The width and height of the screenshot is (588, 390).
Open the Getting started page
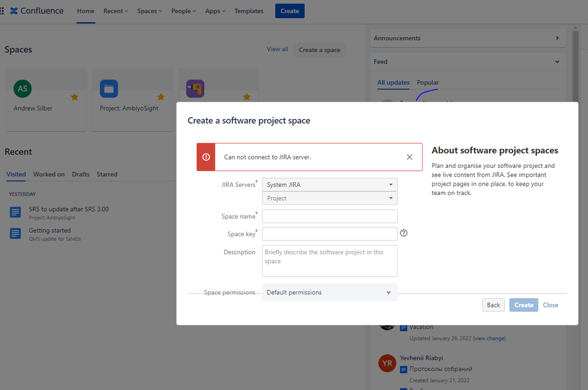click(50, 230)
